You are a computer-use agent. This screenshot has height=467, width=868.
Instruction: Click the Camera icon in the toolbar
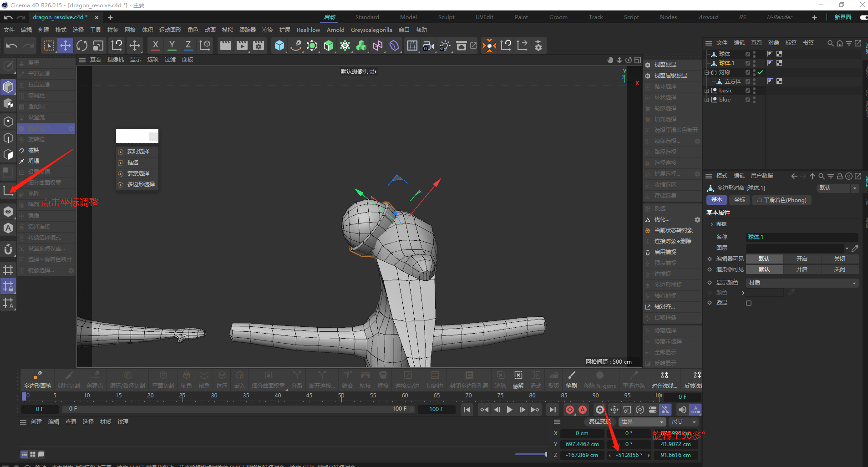point(428,46)
